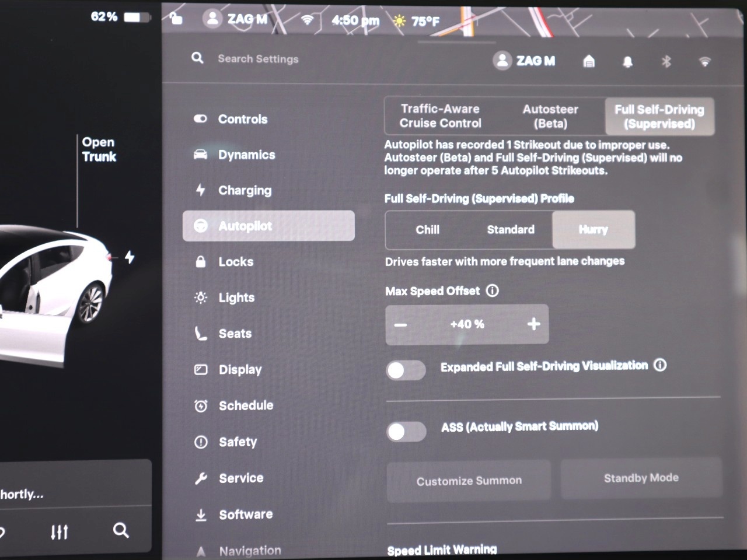
Task: Select the Autopilot sidebar item
Action: pos(268,226)
